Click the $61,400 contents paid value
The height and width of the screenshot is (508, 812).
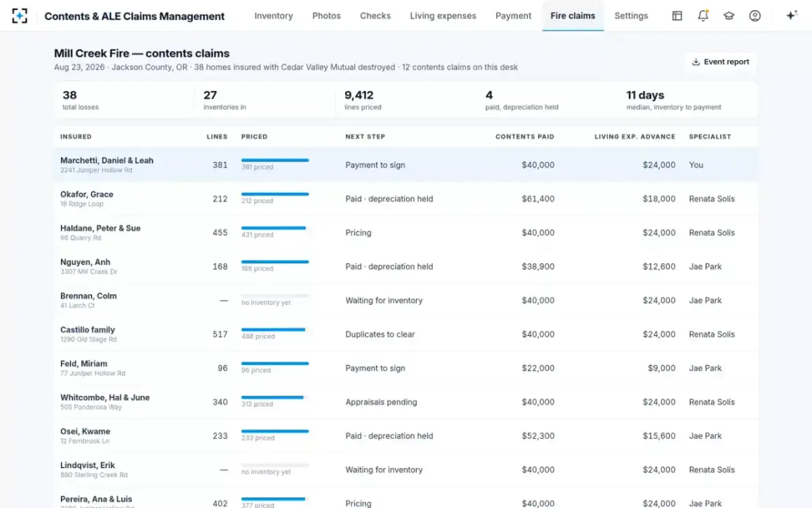[538, 199]
